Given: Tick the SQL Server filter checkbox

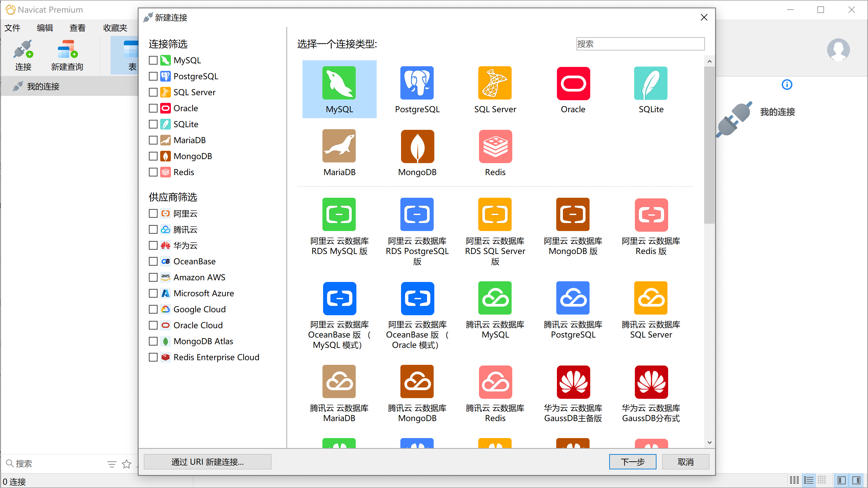Looking at the screenshot, I should pos(153,92).
